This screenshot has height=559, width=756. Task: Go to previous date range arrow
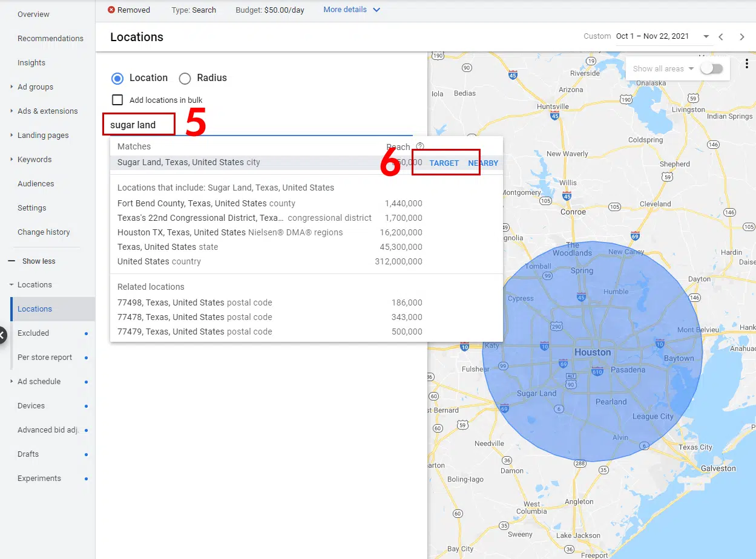[x=721, y=37]
